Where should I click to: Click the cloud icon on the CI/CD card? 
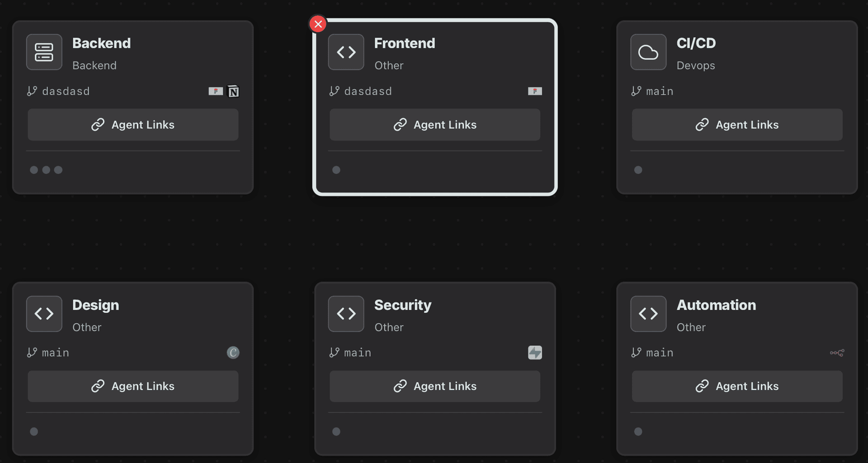[648, 52]
